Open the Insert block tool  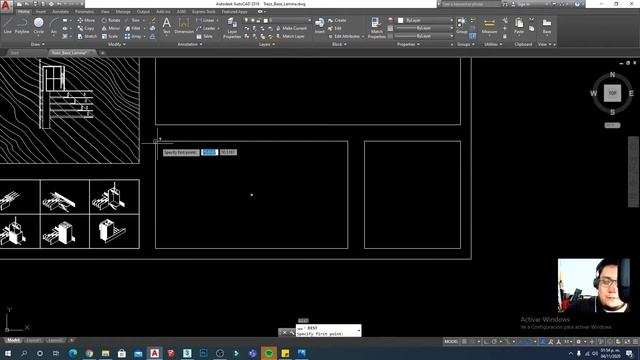[320, 25]
